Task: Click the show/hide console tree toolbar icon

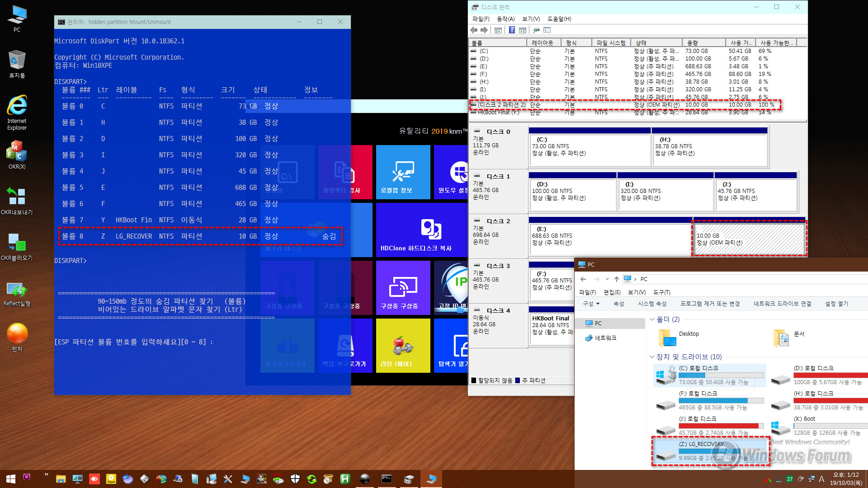Action: 498,30
